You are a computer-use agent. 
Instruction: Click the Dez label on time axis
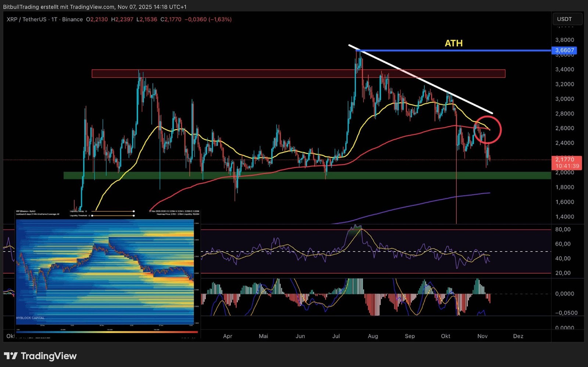click(x=518, y=336)
